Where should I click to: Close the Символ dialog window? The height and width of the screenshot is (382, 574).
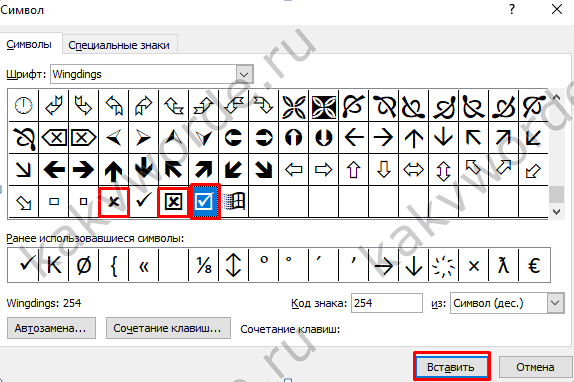click(557, 10)
